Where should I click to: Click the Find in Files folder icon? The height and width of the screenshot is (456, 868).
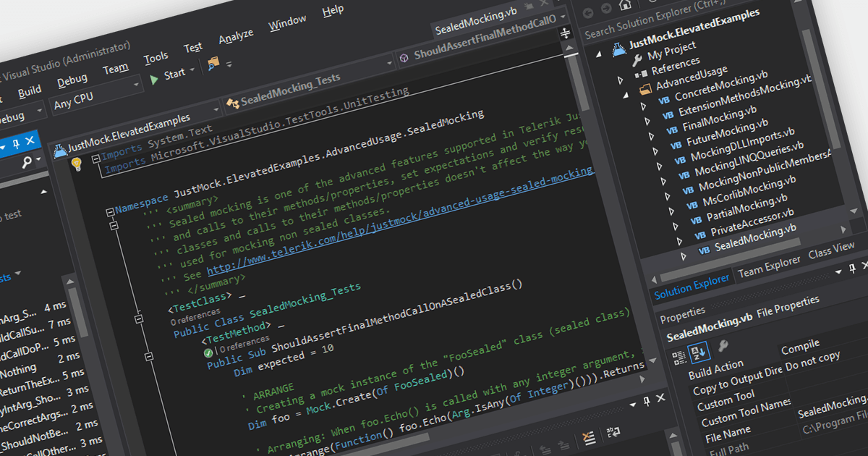[213, 63]
